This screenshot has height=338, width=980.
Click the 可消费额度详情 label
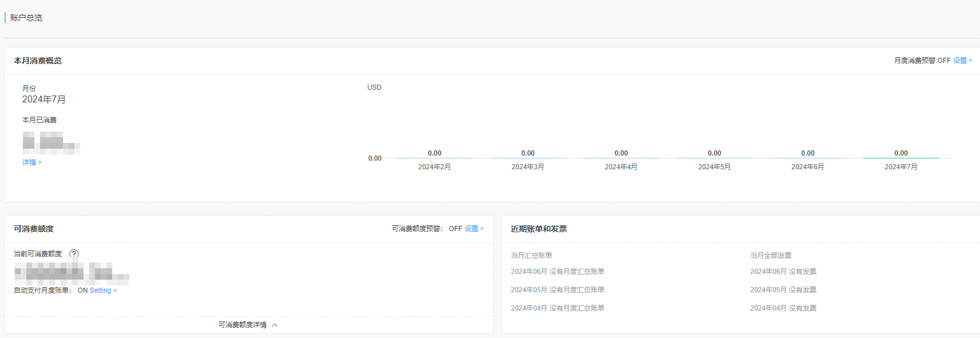point(243,325)
